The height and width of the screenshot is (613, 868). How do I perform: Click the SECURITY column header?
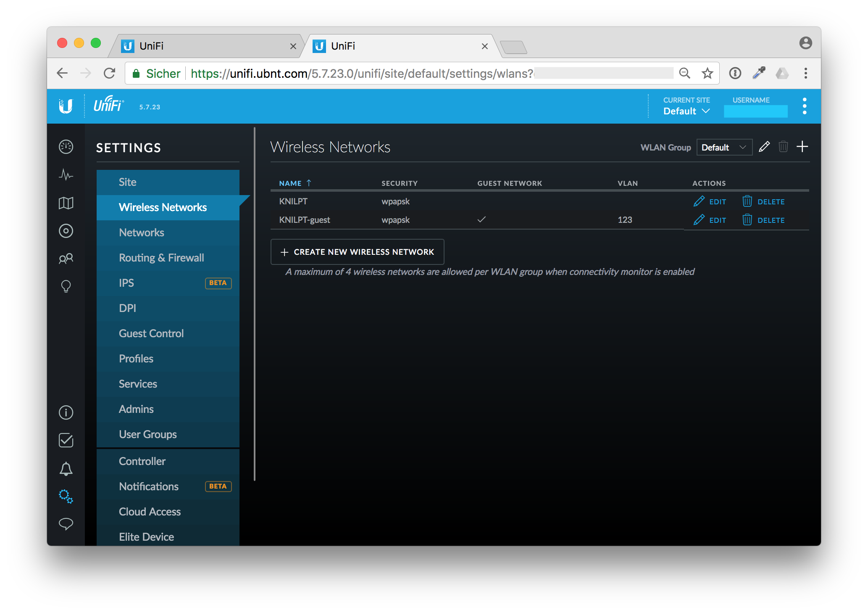[x=400, y=183]
